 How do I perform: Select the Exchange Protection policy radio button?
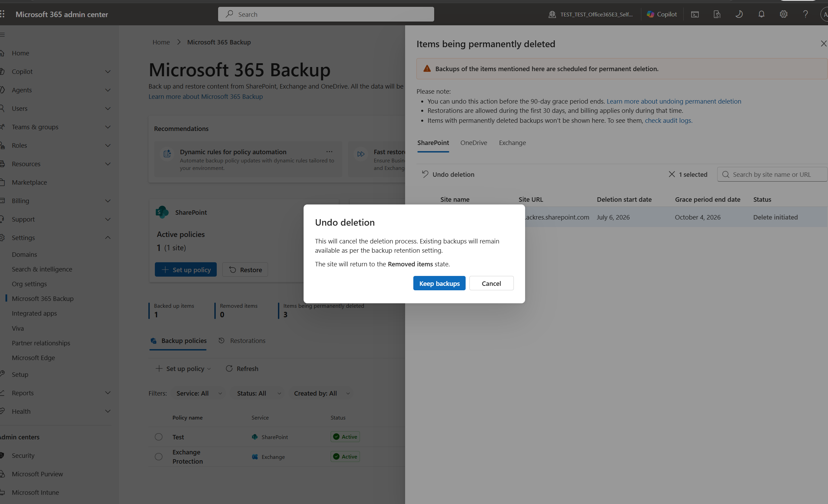pyautogui.click(x=159, y=456)
